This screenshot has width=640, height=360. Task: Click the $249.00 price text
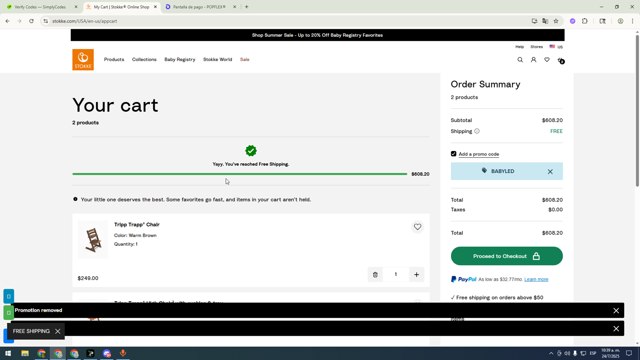click(x=88, y=278)
